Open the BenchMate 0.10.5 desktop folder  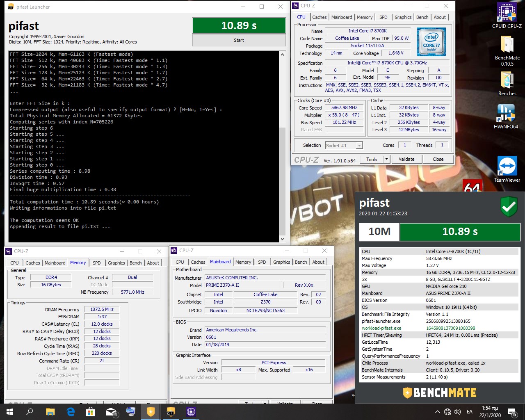click(x=507, y=51)
